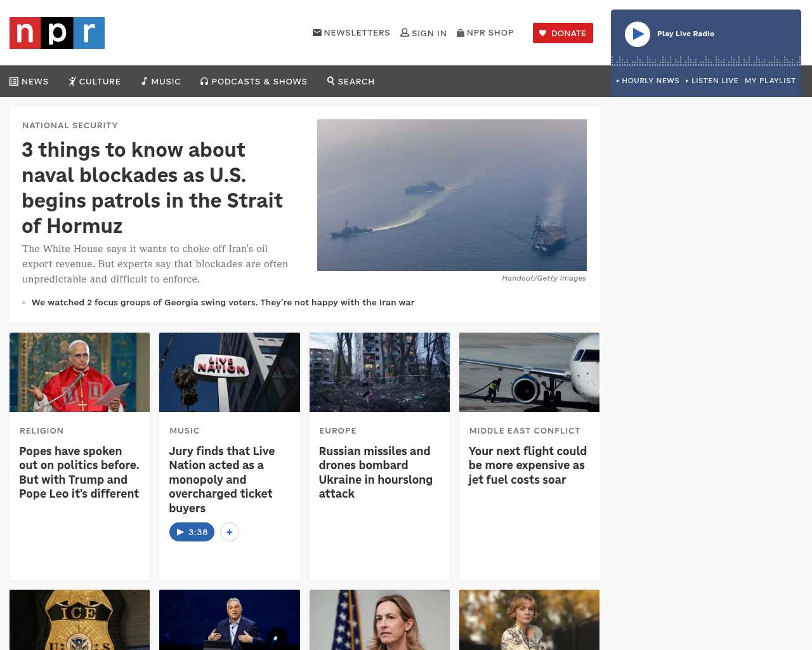Click the Pope in red vestments photo

tap(80, 372)
